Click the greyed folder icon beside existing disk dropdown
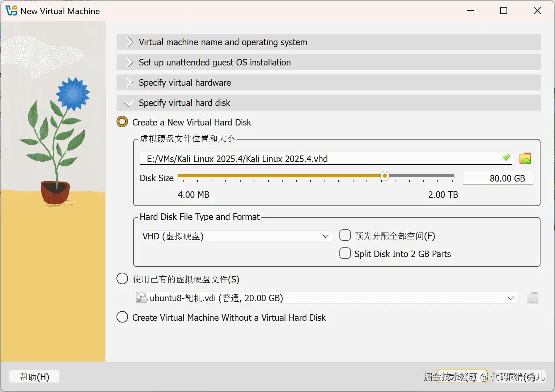Viewport: 555px width, 392px height. [x=532, y=298]
